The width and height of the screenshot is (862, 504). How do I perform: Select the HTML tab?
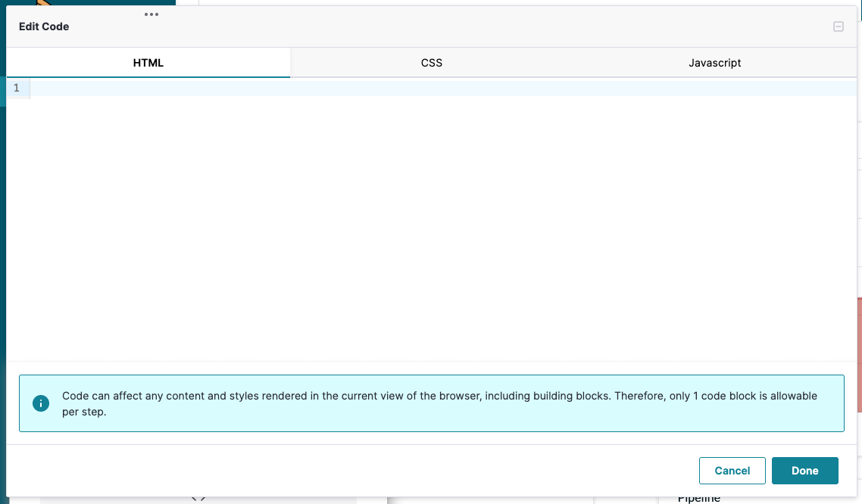pos(148,63)
